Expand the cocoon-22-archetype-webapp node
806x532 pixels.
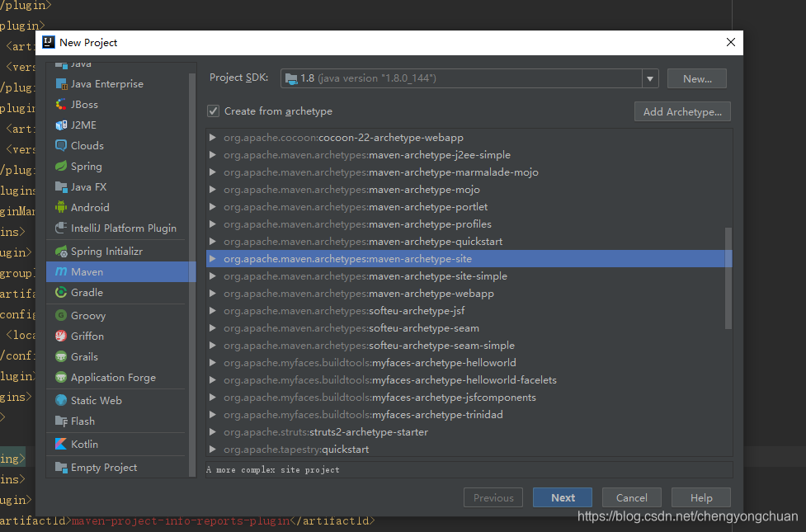212,137
